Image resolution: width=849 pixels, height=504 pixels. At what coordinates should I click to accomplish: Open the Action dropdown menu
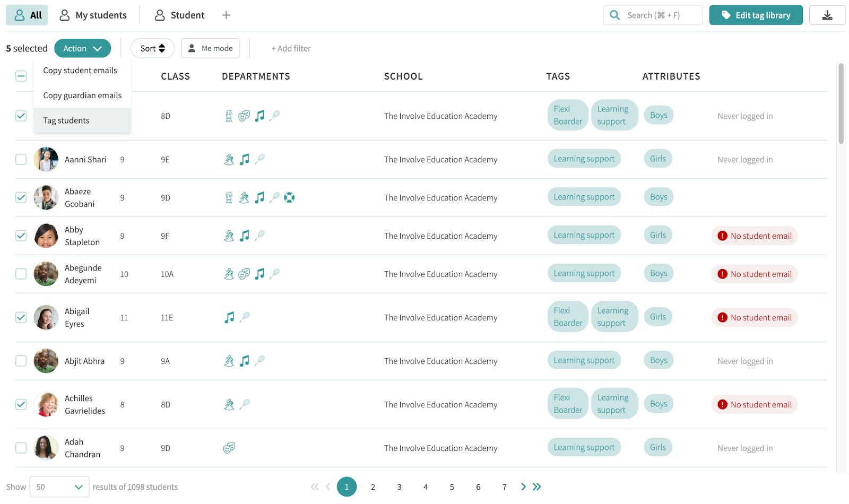click(82, 48)
